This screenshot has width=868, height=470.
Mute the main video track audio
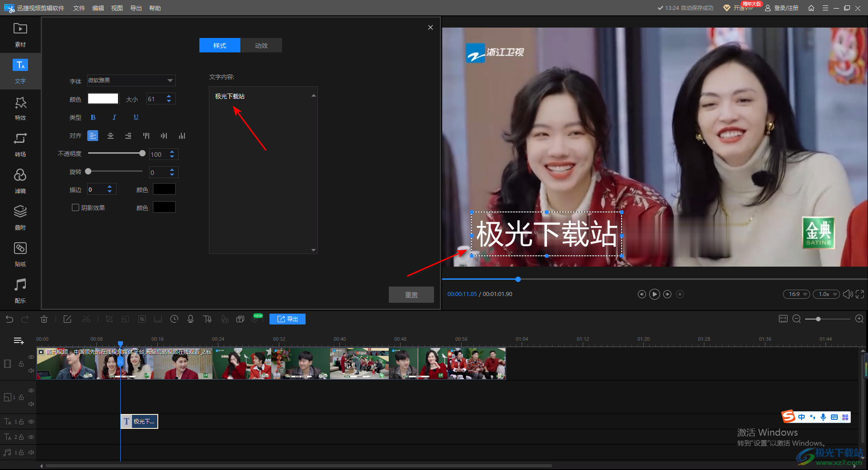click(x=31, y=371)
